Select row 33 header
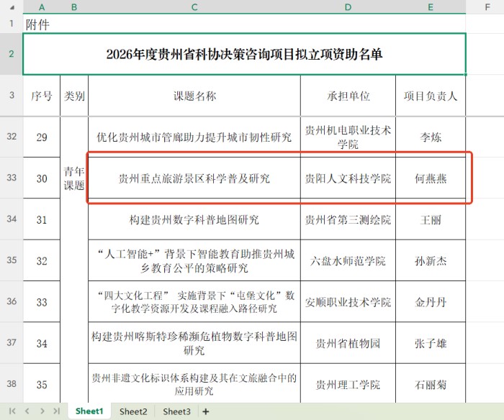 [11, 178]
